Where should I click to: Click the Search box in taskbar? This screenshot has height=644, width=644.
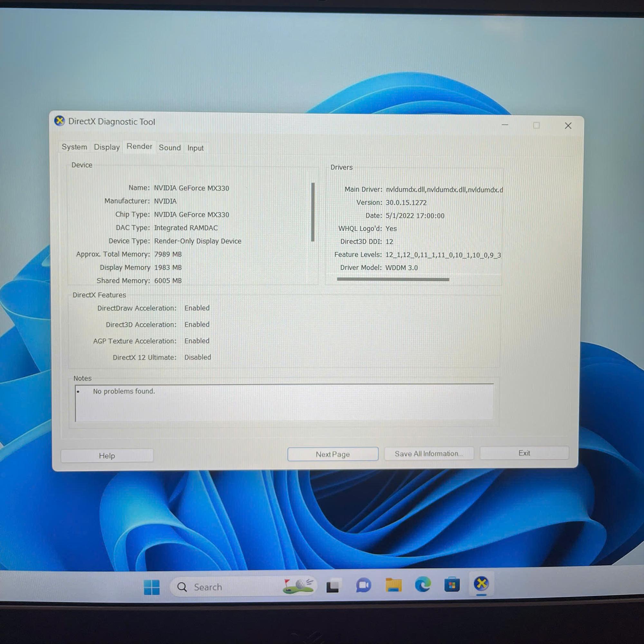click(x=243, y=587)
